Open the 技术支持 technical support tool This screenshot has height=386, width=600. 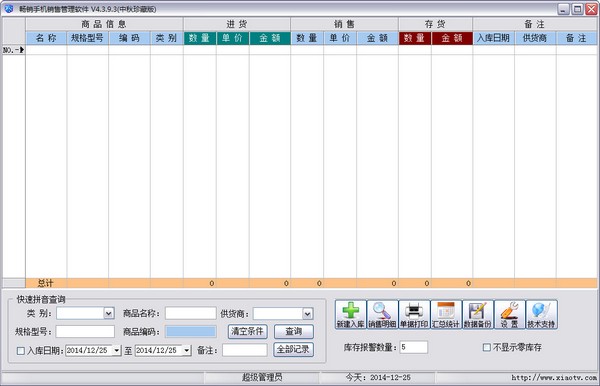coord(541,314)
